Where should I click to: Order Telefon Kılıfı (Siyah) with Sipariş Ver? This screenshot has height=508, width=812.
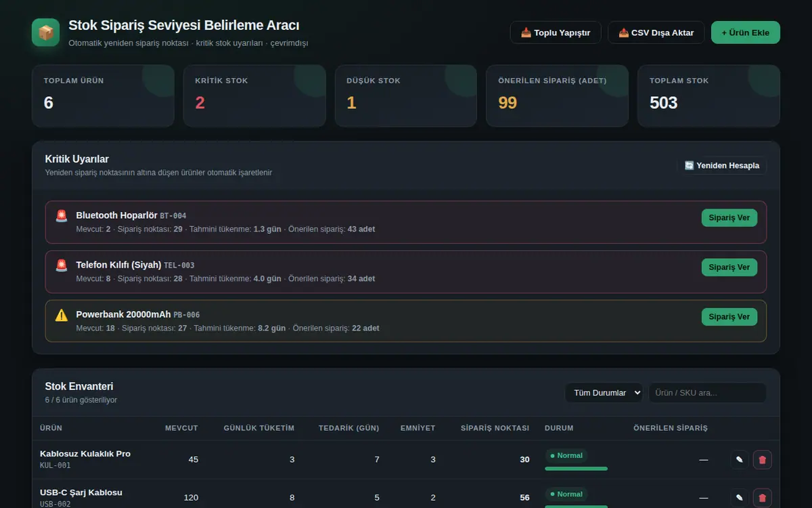click(x=729, y=267)
